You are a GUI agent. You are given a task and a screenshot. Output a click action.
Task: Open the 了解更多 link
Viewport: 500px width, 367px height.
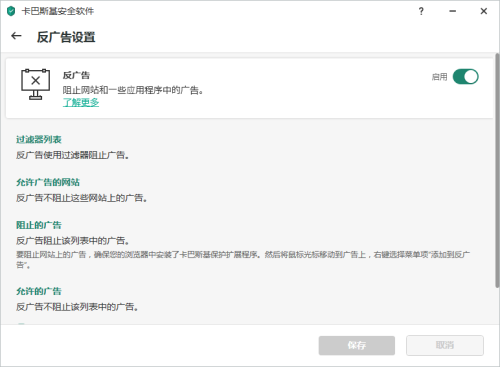(x=81, y=102)
